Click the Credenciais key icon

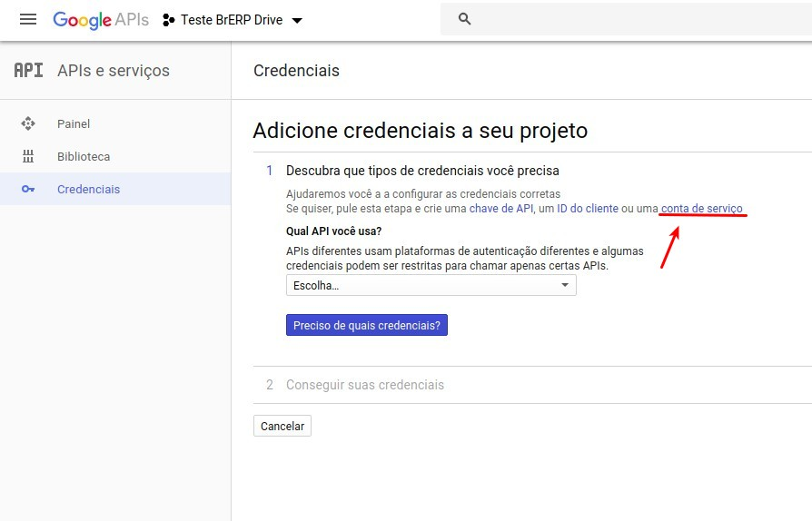(28, 190)
